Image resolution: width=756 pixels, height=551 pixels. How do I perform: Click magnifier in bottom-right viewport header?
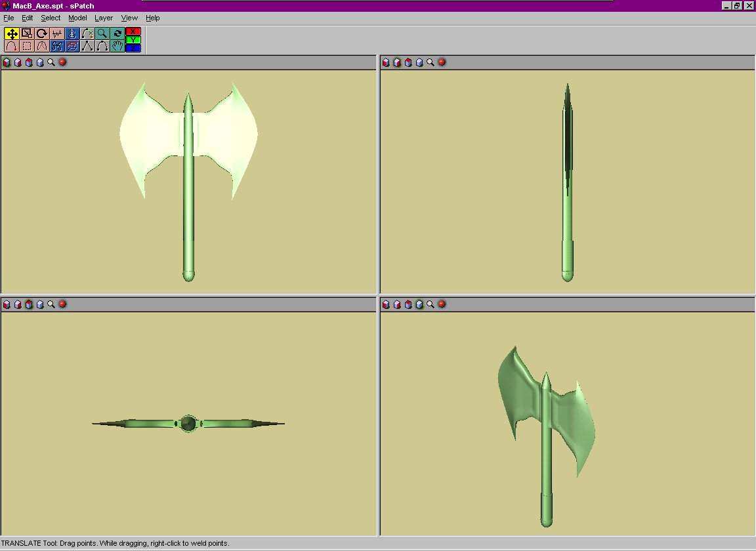[430, 304]
